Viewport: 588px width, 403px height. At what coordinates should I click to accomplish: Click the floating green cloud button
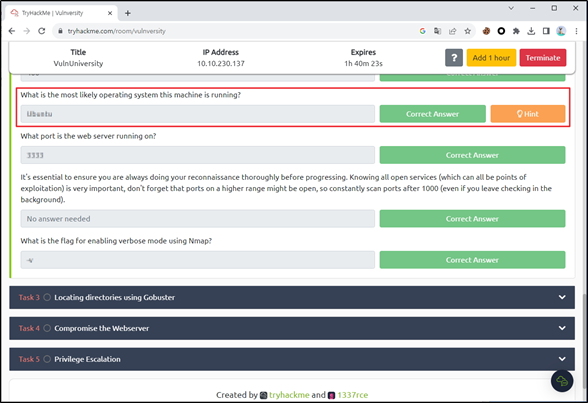(562, 381)
